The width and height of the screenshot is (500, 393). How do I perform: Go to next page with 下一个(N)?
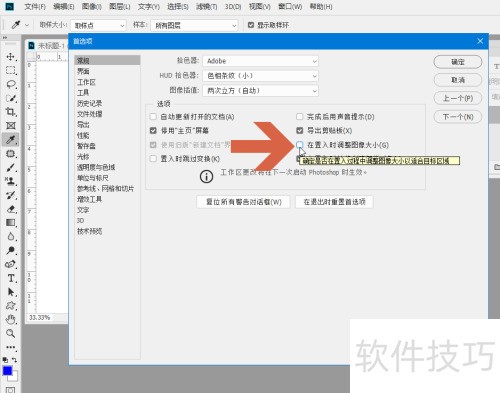point(458,117)
